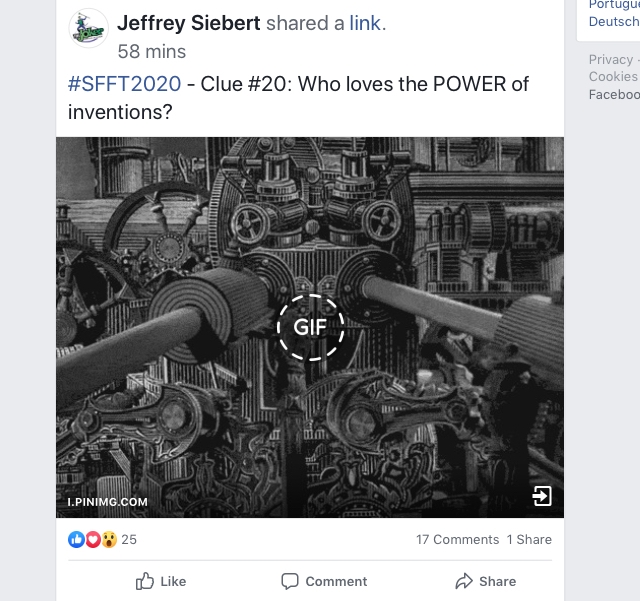
Task: Play the GIF in the post
Action: 310,327
